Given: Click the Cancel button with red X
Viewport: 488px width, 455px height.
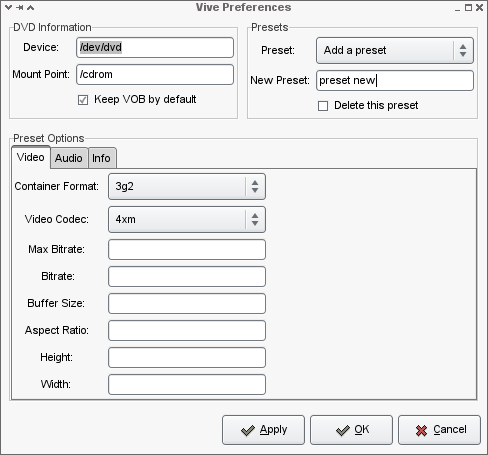Looking at the screenshot, I should click(439, 430).
